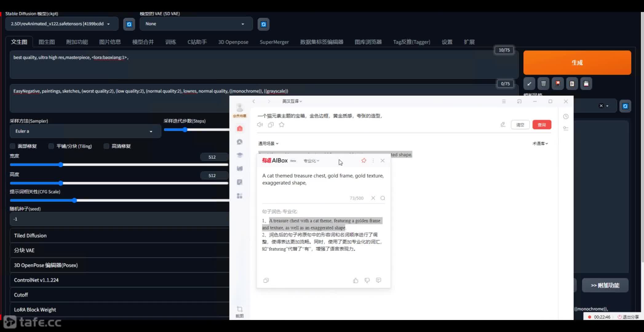Open the graduation cap icon in Youdao sidebar

tap(240, 155)
